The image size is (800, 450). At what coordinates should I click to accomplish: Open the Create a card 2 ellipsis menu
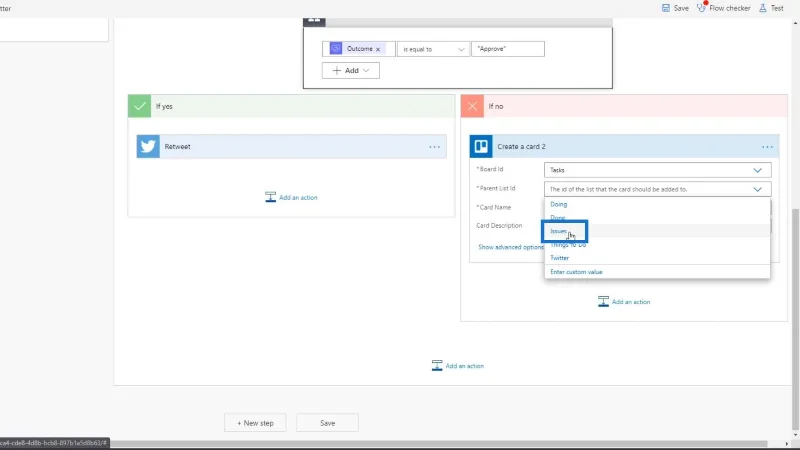coord(767,147)
